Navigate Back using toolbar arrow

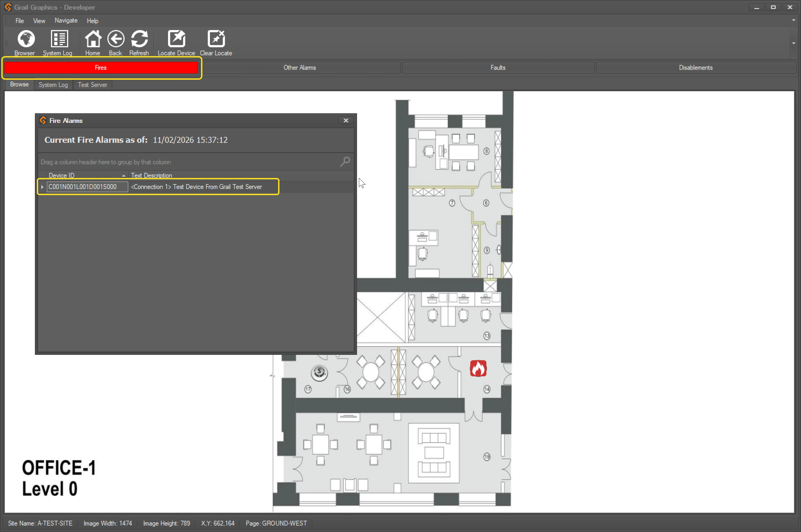[116, 43]
